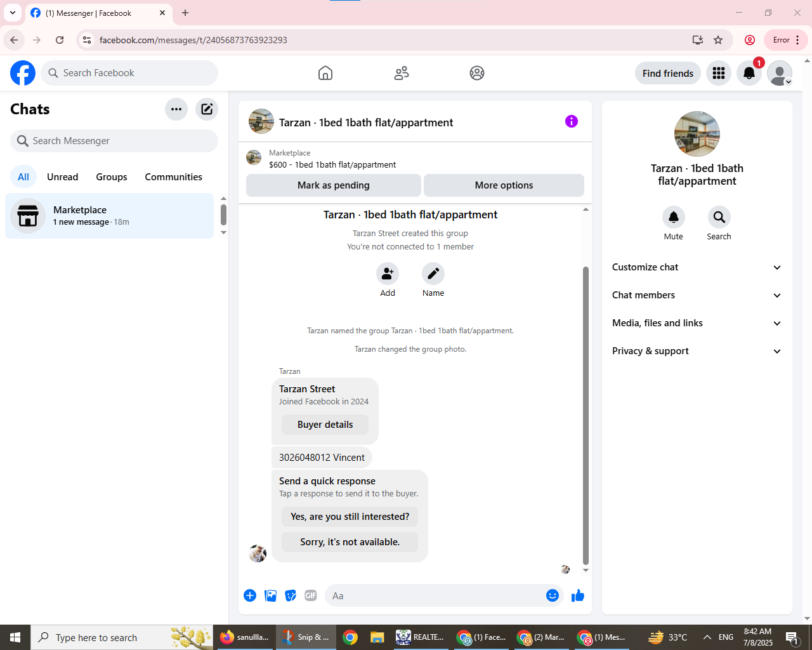Add people to the group chat
Image resolution: width=812 pixels, height=650 pixels.
pyautogui.click(x=388, y=274)
